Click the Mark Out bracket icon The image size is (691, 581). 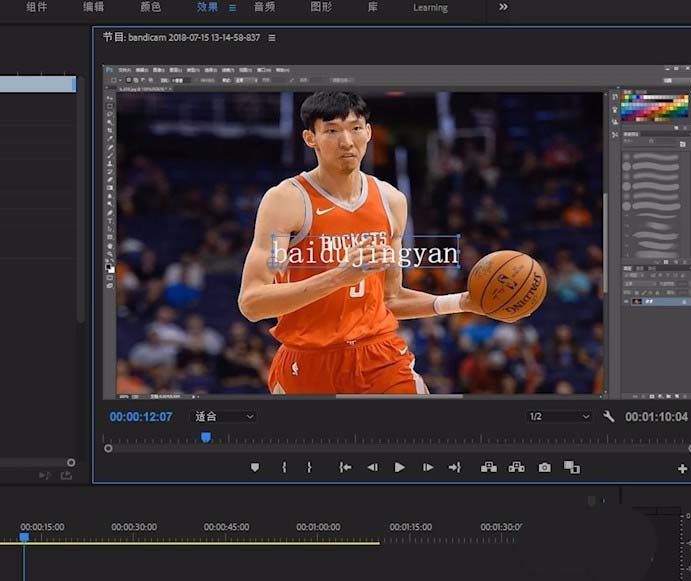309,467
